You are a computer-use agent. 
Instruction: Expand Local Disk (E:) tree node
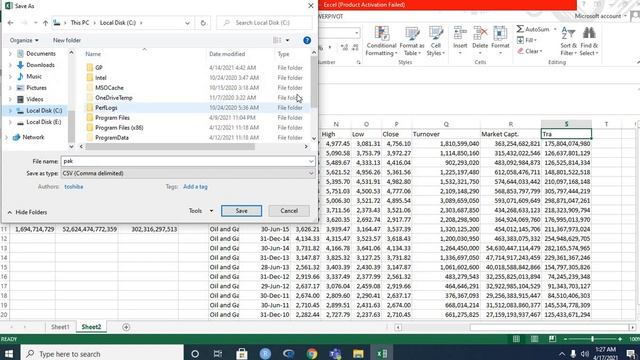click(10, 122)
